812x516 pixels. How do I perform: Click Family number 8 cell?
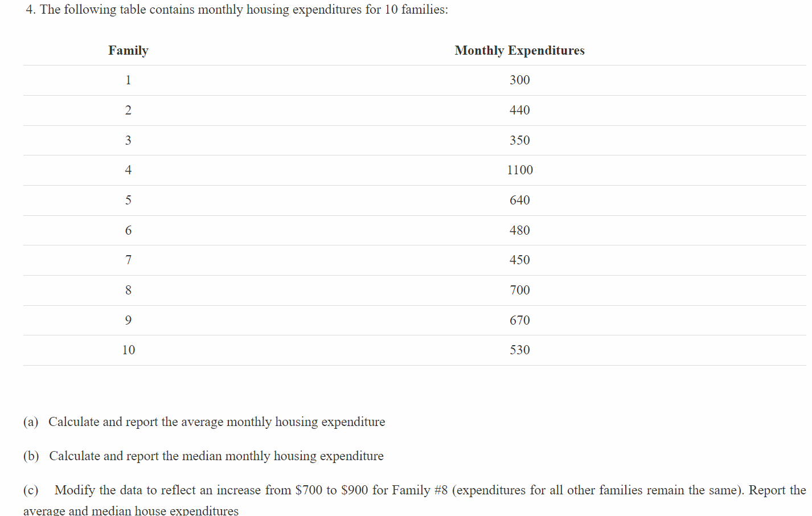128,290
